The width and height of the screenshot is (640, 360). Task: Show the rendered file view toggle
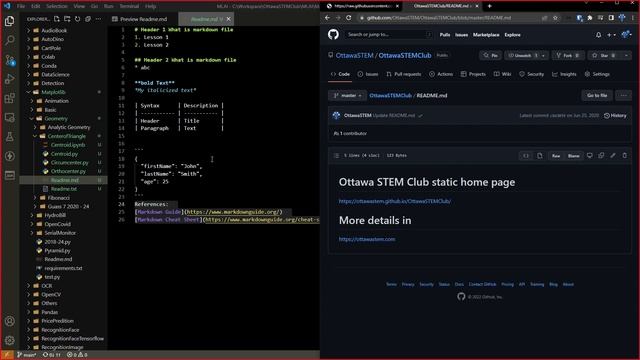(540, 156)
